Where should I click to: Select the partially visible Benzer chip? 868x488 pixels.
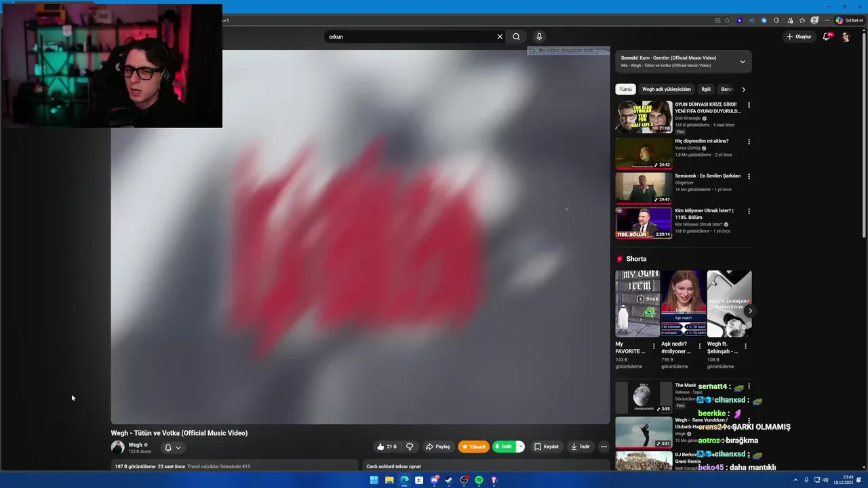(x=726, y=89)
